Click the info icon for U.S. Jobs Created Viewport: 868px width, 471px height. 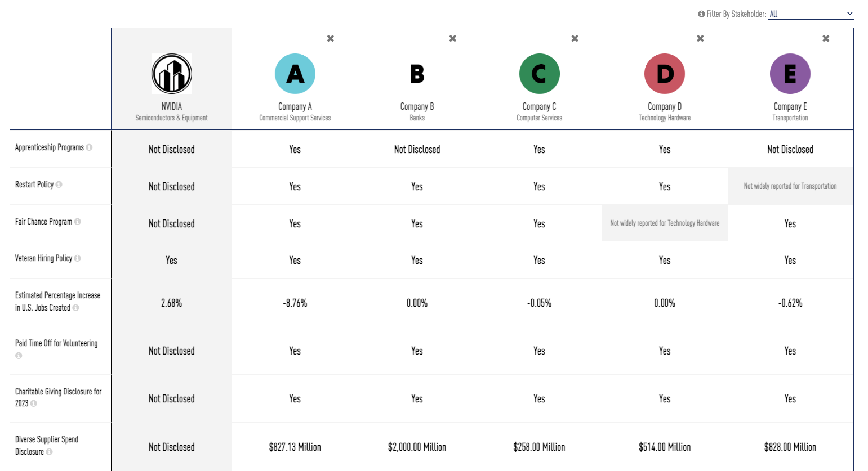[x=76, y=308]
